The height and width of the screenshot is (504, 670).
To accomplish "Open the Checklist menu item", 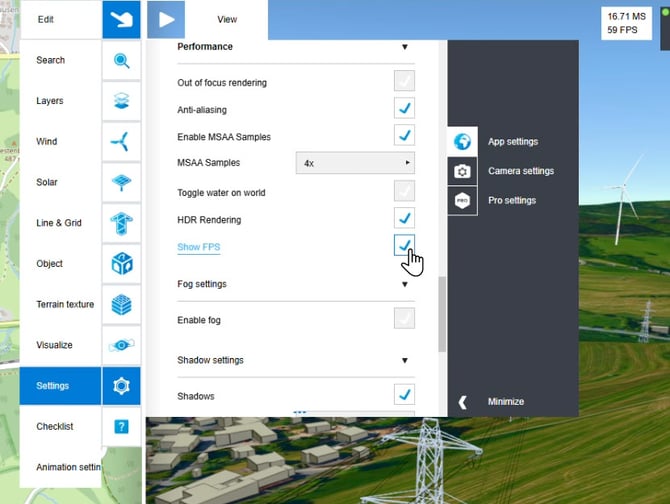I will pos(55,426).
